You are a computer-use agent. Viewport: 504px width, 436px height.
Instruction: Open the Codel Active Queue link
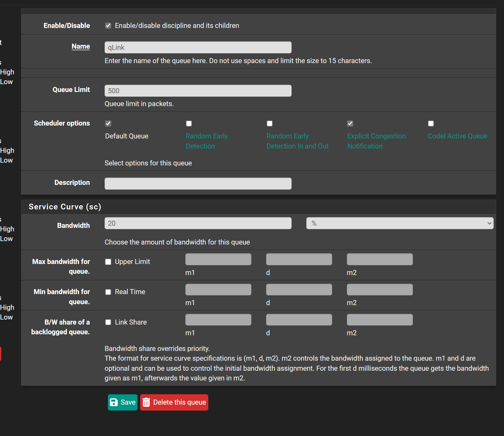click(457, 136)
